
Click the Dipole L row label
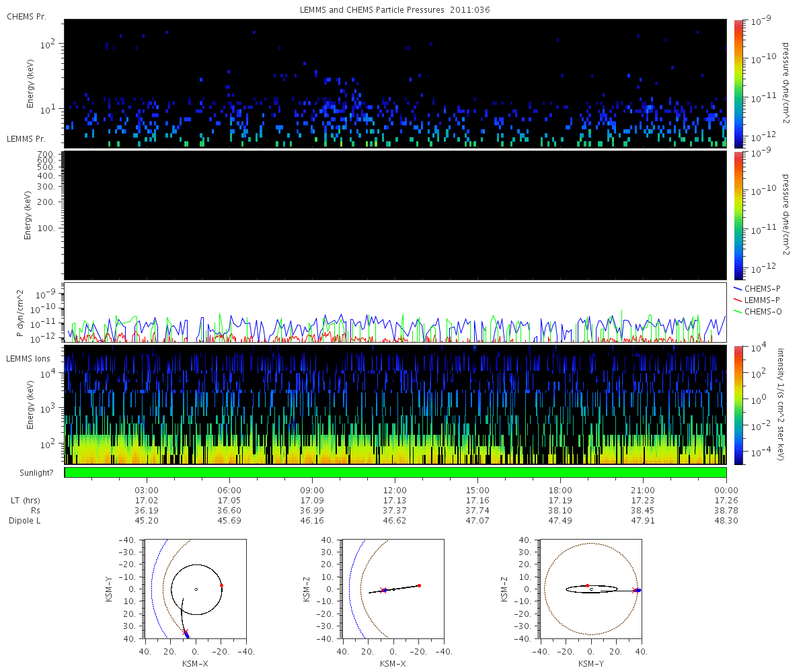pyautogui.click(x=26, y=521)
